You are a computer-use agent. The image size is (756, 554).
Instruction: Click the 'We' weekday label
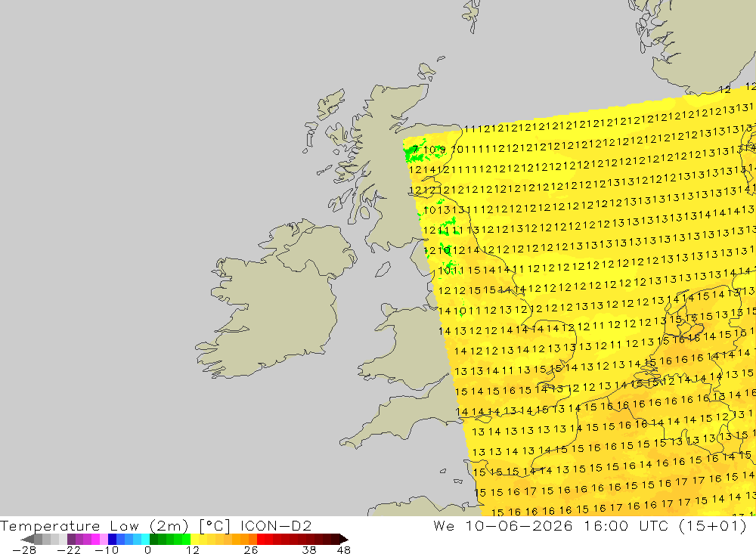pyautogui.click(x=444, y=525)
